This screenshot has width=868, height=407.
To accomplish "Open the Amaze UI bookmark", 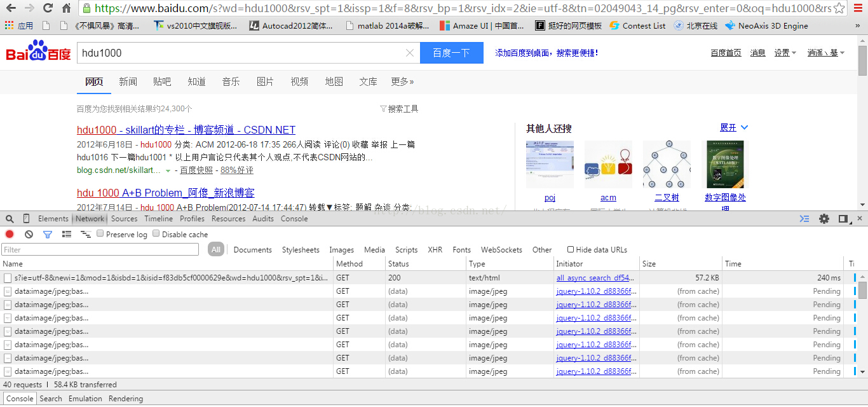I will pyautogui.click(x=482, y=26).
